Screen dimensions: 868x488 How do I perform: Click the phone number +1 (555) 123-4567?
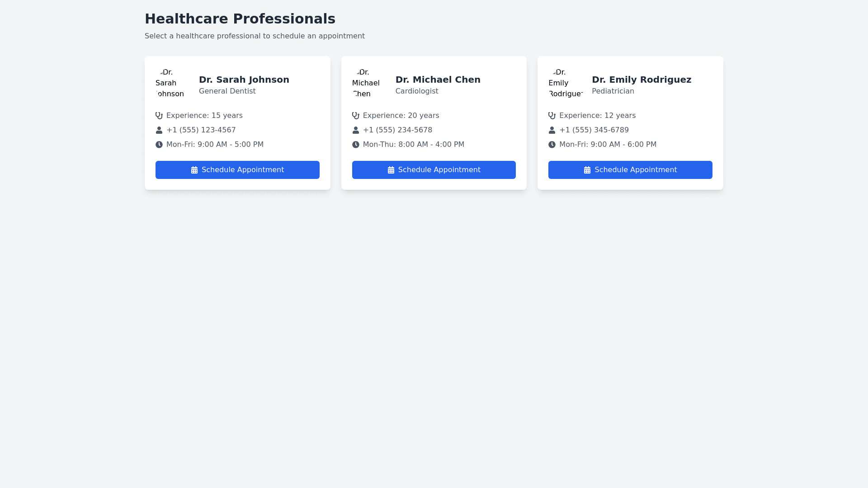pos(201,130)
